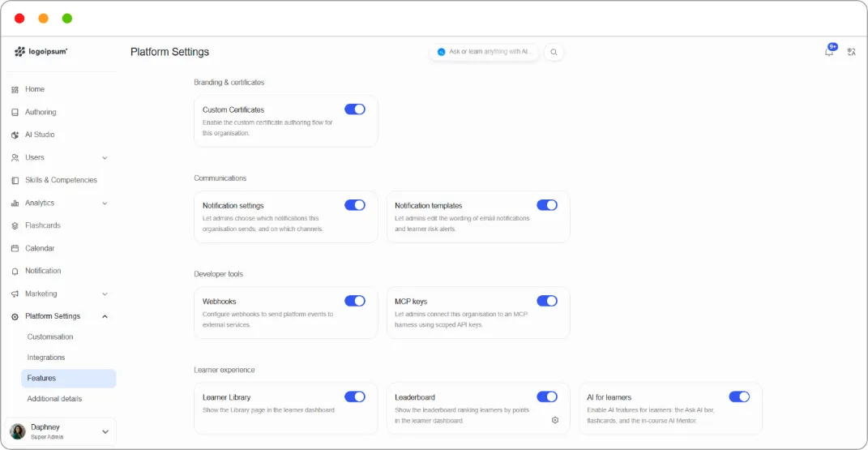Viewport: 868px width, 450px height.
Task: Click Daphney's profile avatar
Action: tap(18, 431)
